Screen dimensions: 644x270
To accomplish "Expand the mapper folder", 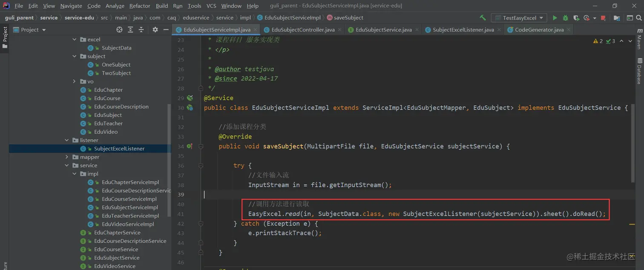I will pyautogui.click(x=67, y=157).
